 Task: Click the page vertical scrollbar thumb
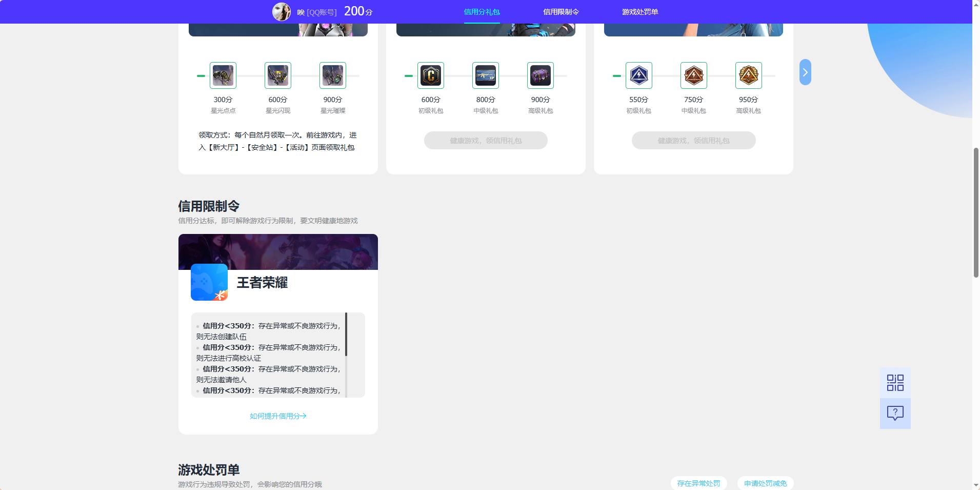pyautogui.click(x=976, y=212)
